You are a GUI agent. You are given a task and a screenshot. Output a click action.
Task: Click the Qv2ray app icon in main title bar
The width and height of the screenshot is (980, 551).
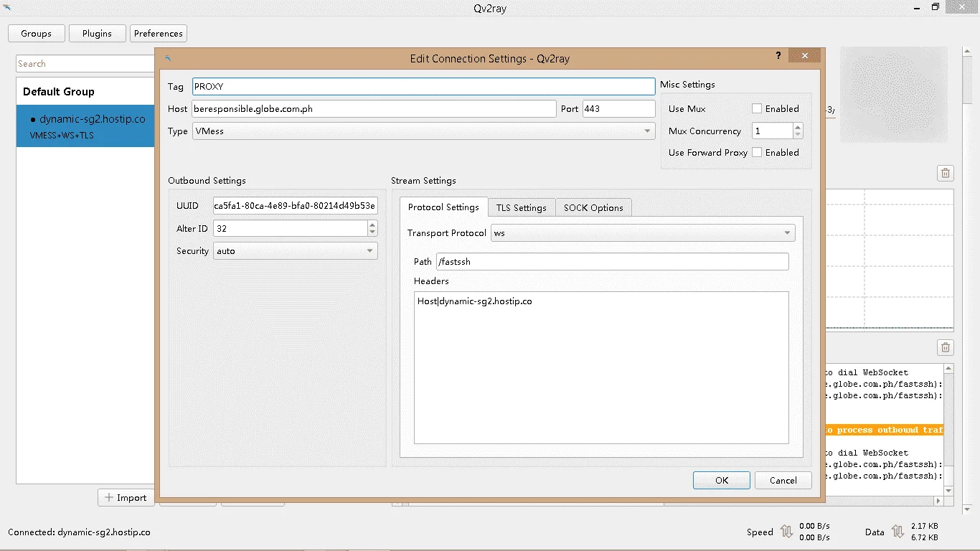coord(7,8)
